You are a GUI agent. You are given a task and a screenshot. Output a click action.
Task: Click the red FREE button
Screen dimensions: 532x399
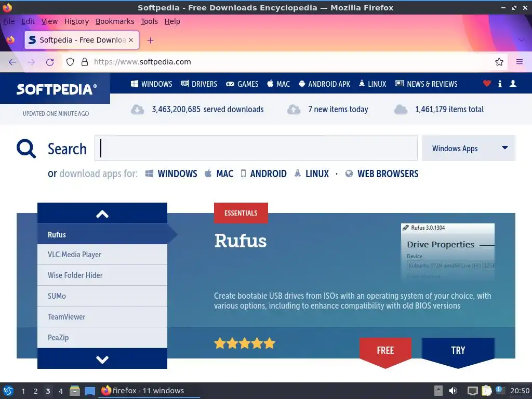click(x=385, y=352)
